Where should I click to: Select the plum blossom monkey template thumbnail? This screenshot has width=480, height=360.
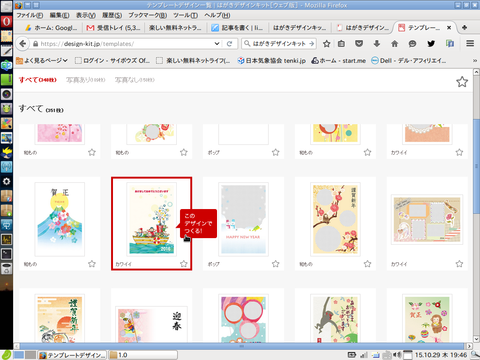click(x=335, y=219)
